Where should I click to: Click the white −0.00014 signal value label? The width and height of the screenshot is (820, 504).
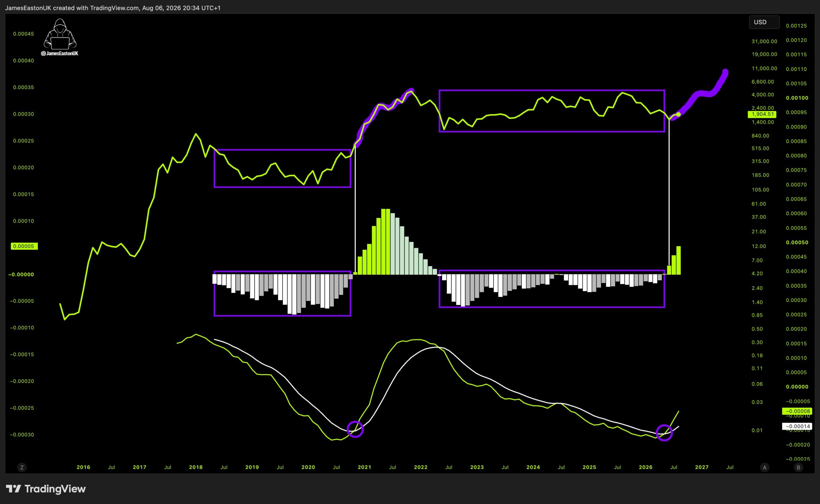796,426
